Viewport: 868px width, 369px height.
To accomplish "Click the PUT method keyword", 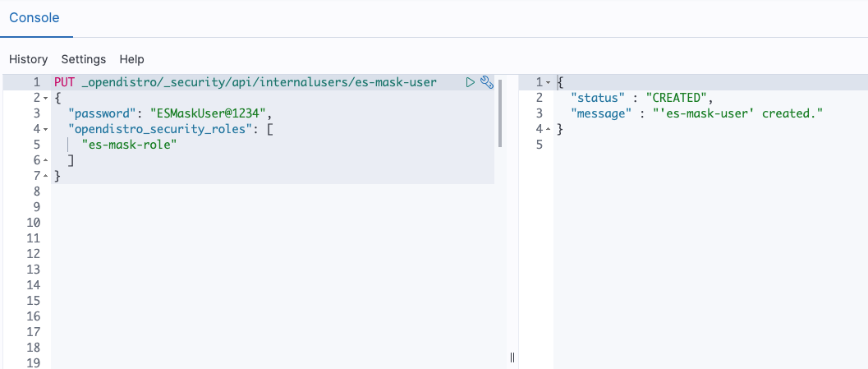I will (64, 82).
